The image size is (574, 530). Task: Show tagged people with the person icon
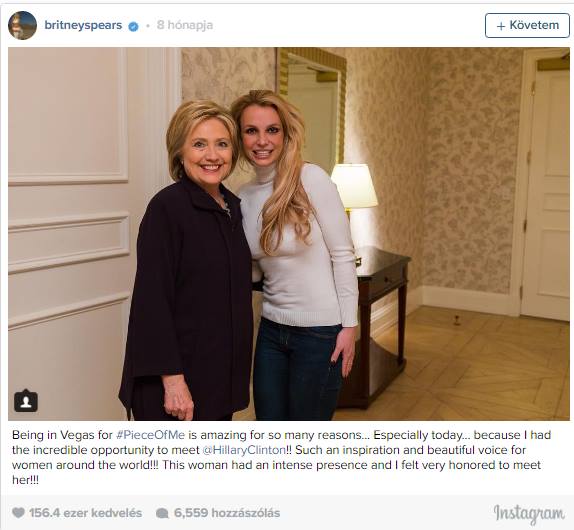pyautogui.click(x=26, y=401)
